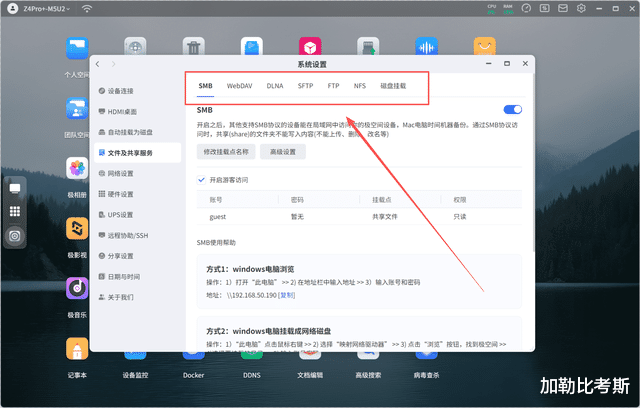
Task: Open the orange smiley app store icon
Action: 485,47
